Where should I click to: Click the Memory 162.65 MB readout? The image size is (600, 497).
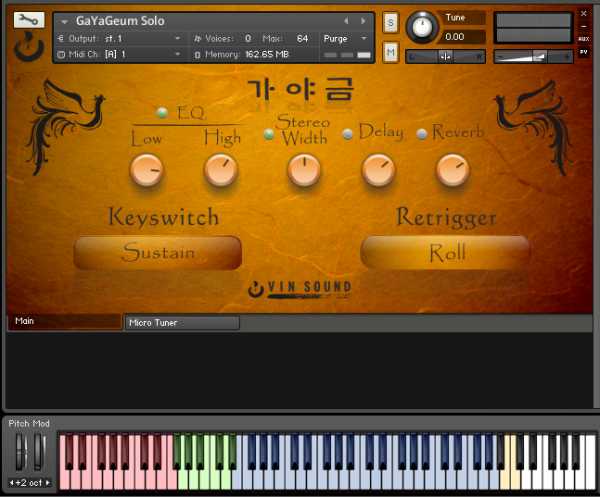coord(267,54)
